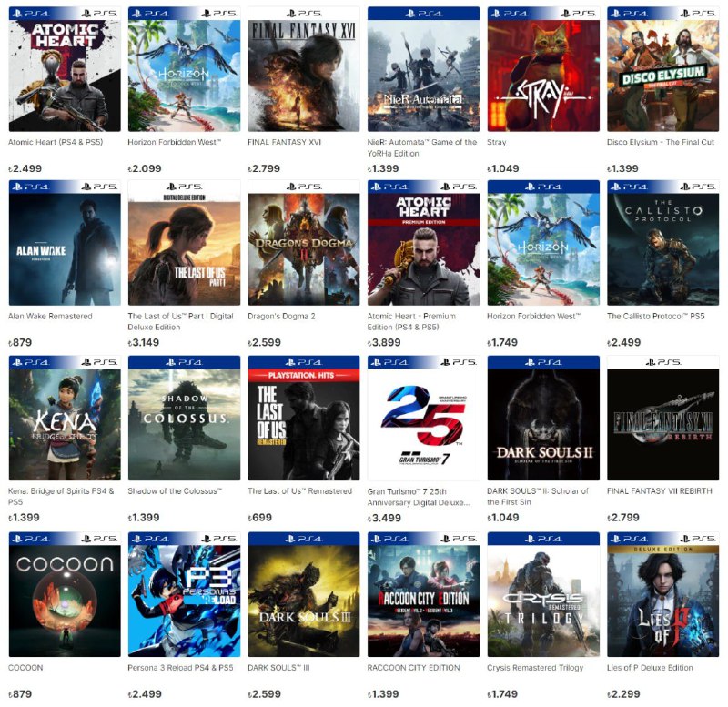Open the Gran Turismo 7 25th Anniversary cover
Image resolution: width=728 pixels, height=707 pixels.
pos(423,418)
